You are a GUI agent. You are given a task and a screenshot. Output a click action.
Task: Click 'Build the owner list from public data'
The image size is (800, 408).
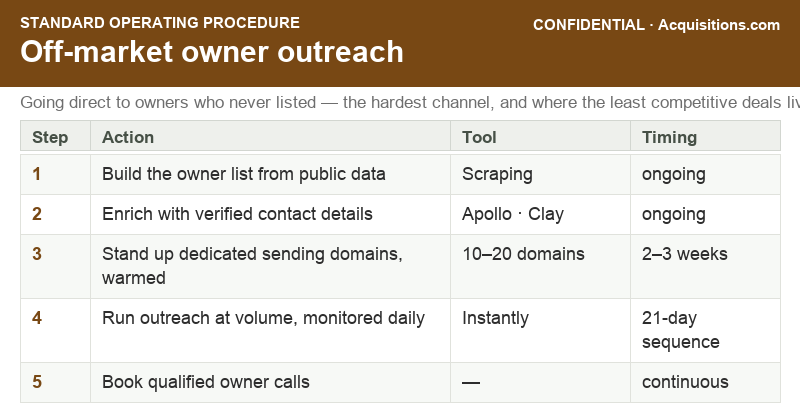(x=243, y=174)
